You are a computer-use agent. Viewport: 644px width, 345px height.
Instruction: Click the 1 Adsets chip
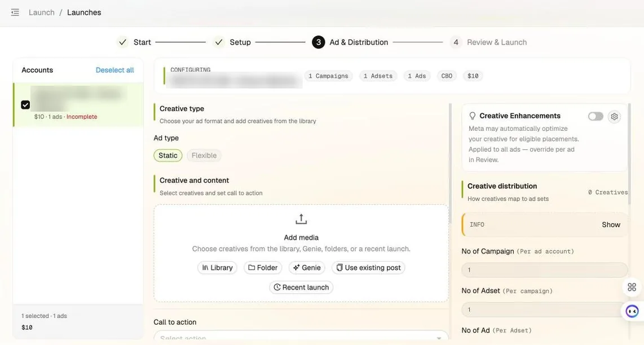click(378, 76)
